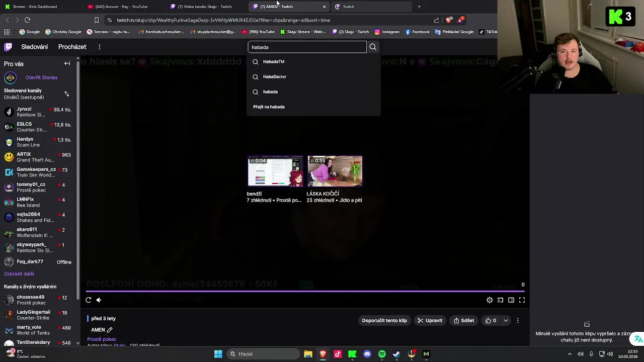Open Steam from the taskbar
Viewport: 644px width, 362px height.
(x=396, y=354)
